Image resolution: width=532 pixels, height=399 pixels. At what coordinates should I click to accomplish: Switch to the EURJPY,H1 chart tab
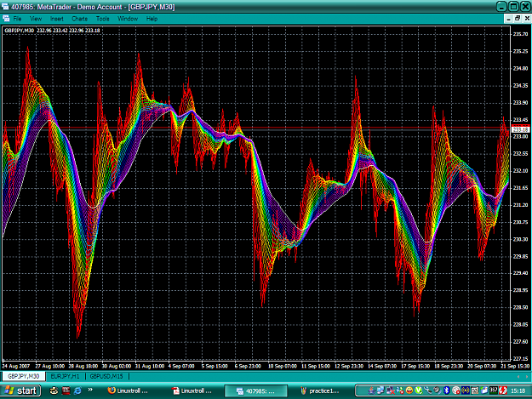pos(66,376)
